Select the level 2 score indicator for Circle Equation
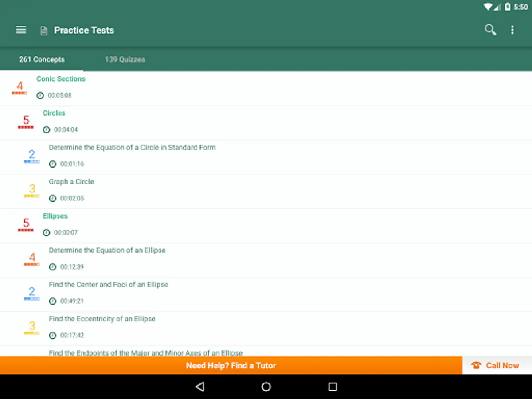This screenshot has height=399, width=532. [x=31, y=156]
